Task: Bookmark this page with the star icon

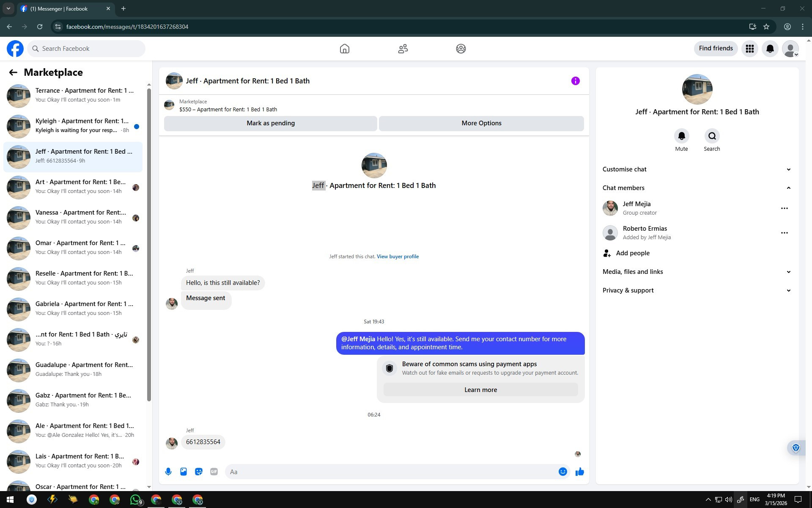Action: coord(766,27)
